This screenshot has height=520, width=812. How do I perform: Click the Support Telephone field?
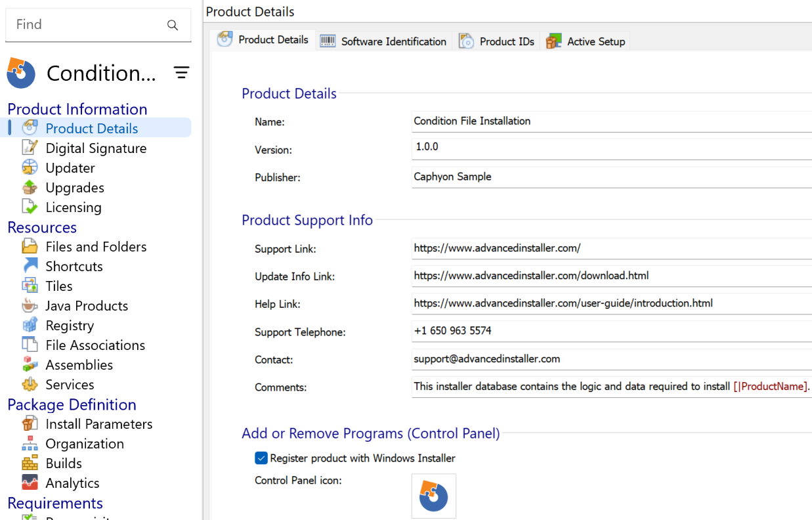pos(612,330)
